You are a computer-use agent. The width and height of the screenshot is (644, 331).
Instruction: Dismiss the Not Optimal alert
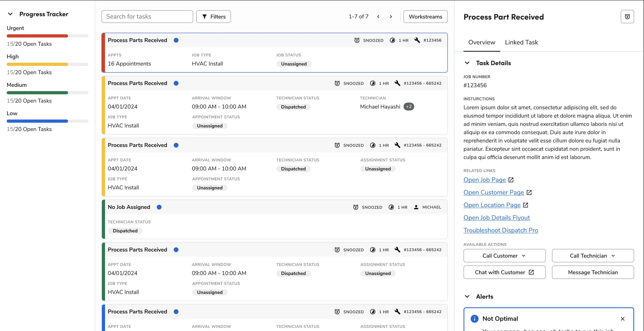pos(622,319)
